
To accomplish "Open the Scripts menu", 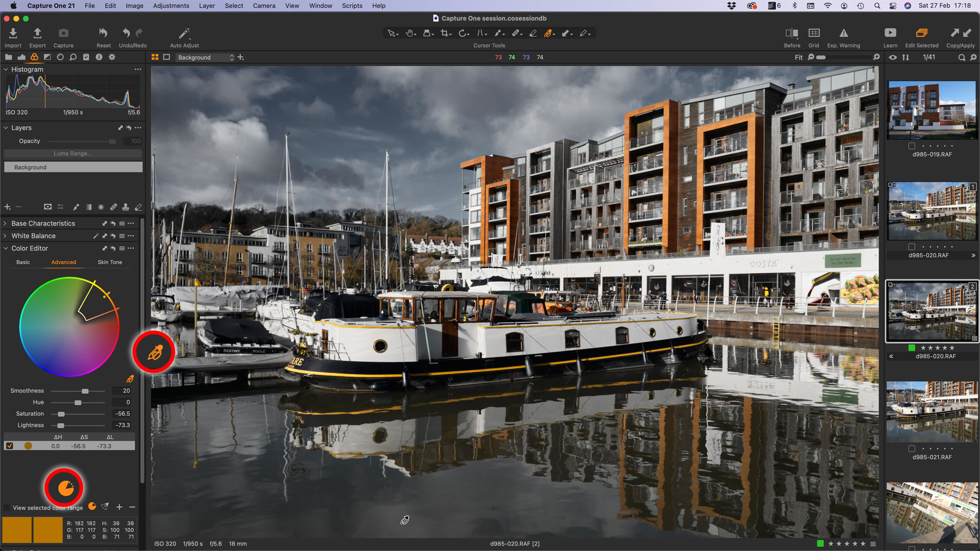I will [352, 6].
